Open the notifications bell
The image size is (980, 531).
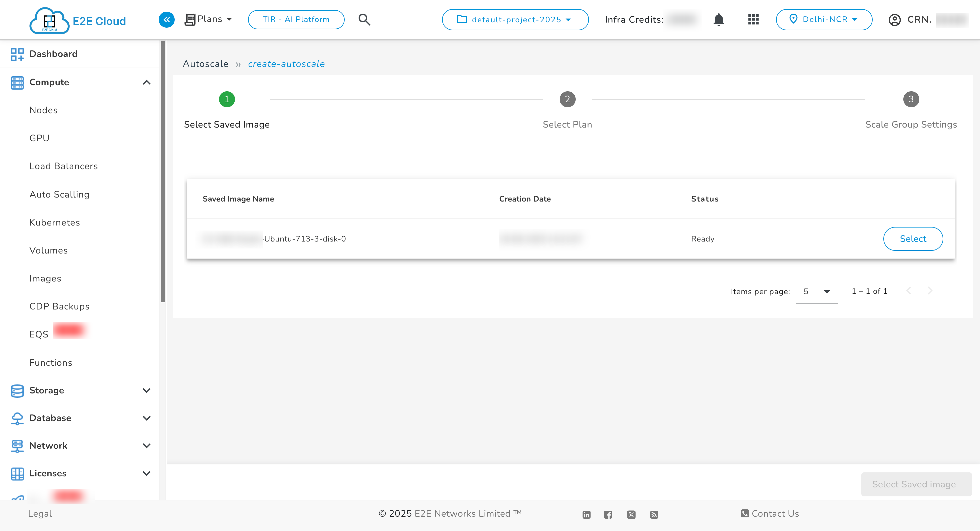click(x=718, y=19)
